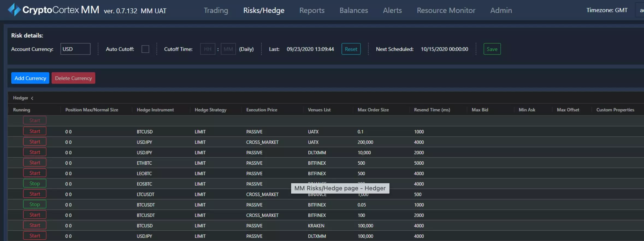Click the Position Max/Normal Size column header

(92, 110)
